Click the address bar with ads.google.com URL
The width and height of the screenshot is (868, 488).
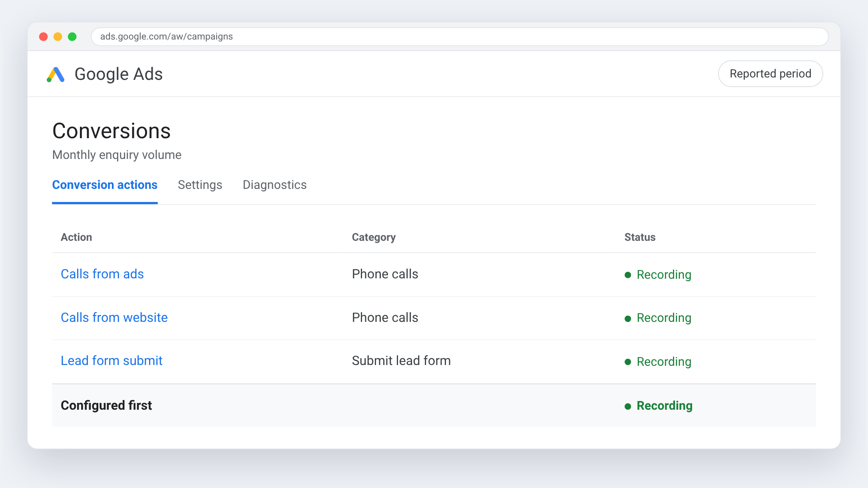click(460, 36)
